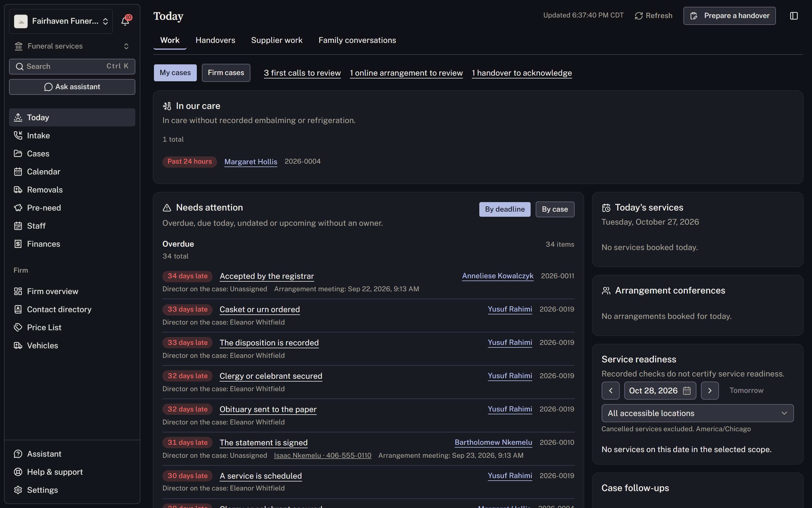Click the Search field

point(72,67)
